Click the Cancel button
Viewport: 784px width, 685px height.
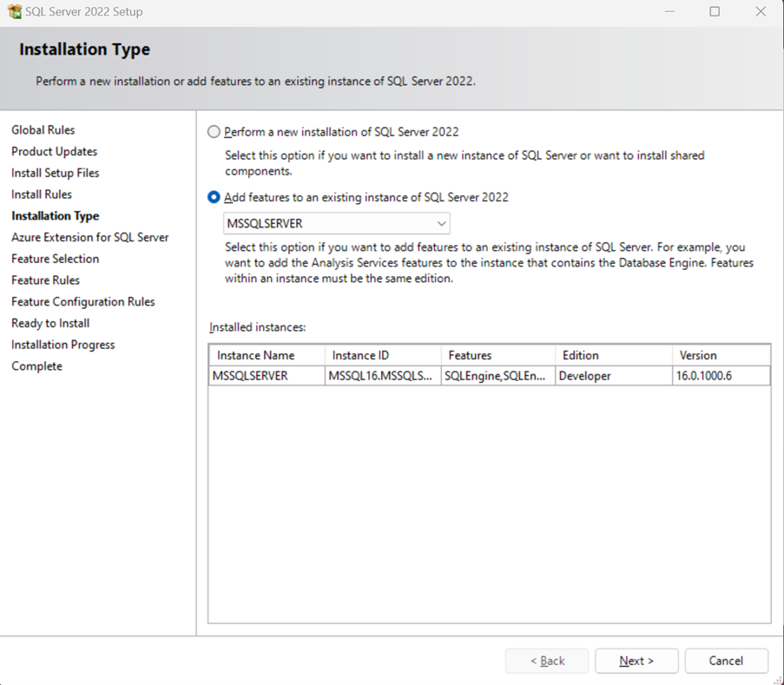tap(726, 661)
